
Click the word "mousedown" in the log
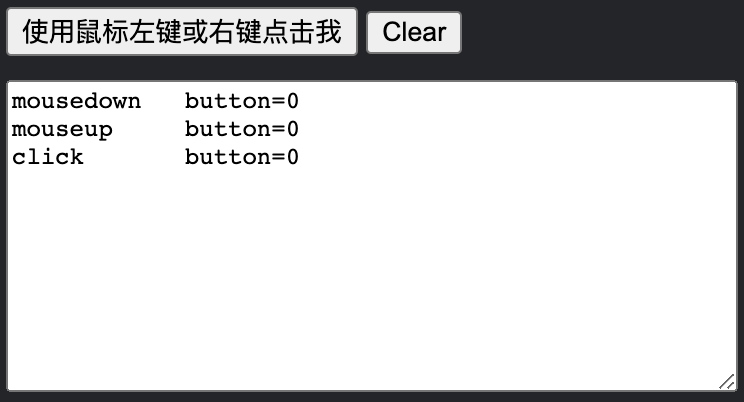[x=76, y=101]
